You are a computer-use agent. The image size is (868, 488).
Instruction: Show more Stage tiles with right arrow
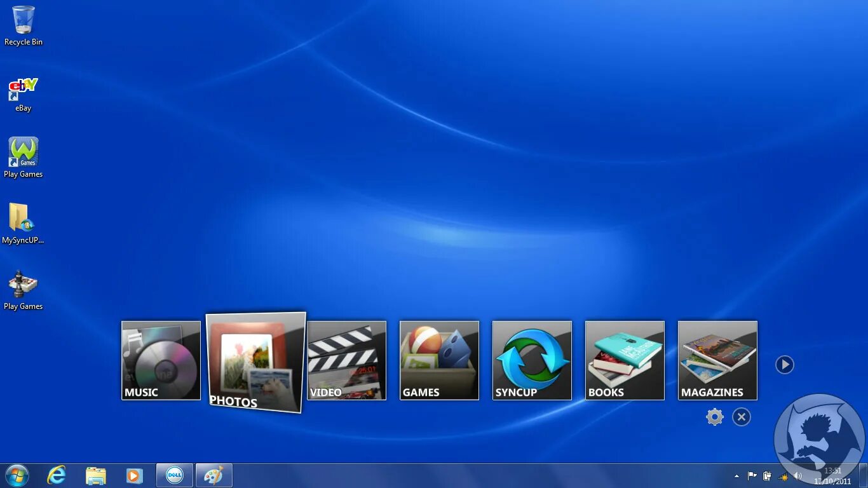tap(785, 365)
